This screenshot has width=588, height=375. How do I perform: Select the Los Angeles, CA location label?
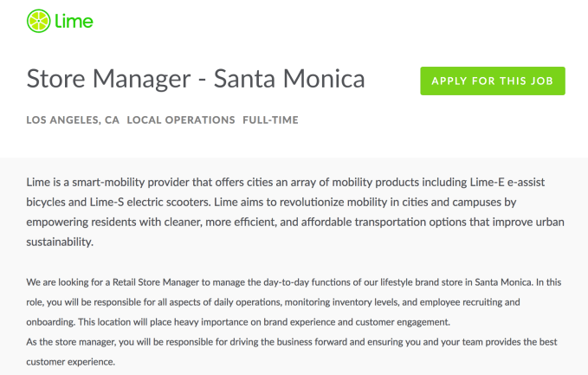[73, 120]
